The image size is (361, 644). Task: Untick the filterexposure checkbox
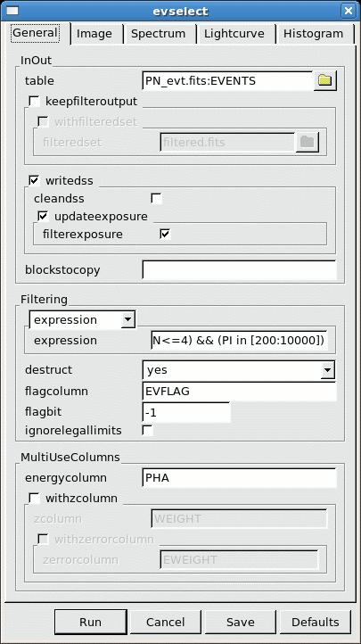(165, 234)
